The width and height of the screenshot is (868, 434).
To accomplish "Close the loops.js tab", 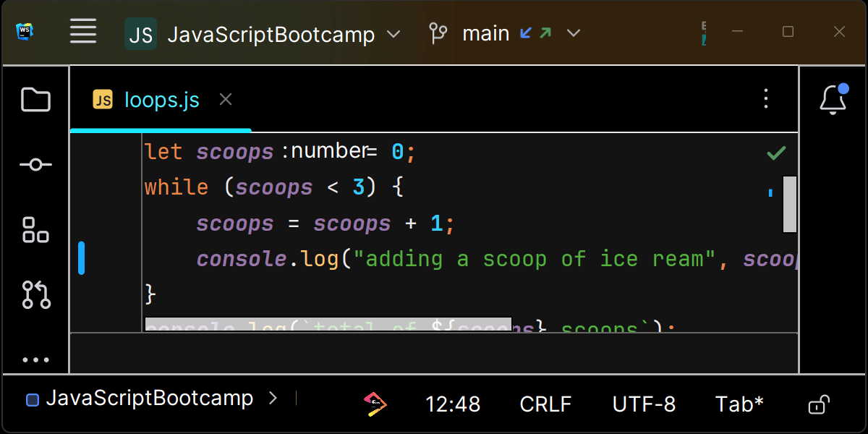I will click(226, 100).
